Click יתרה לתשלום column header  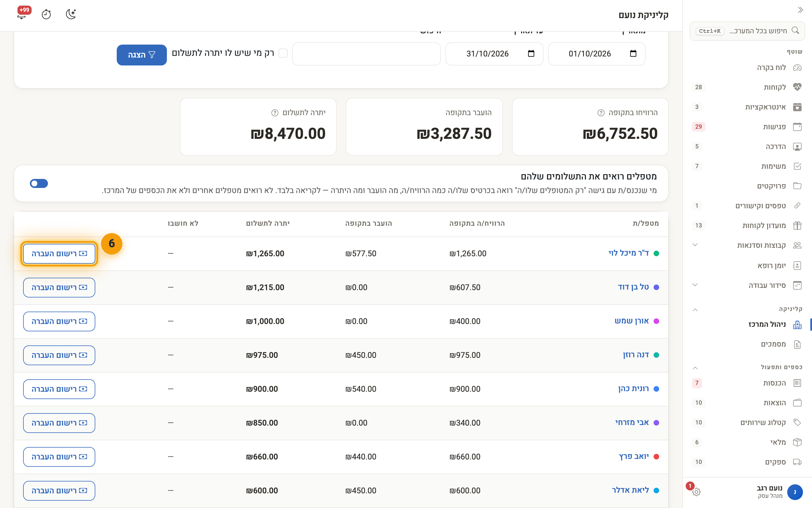(x=267, y=224)
